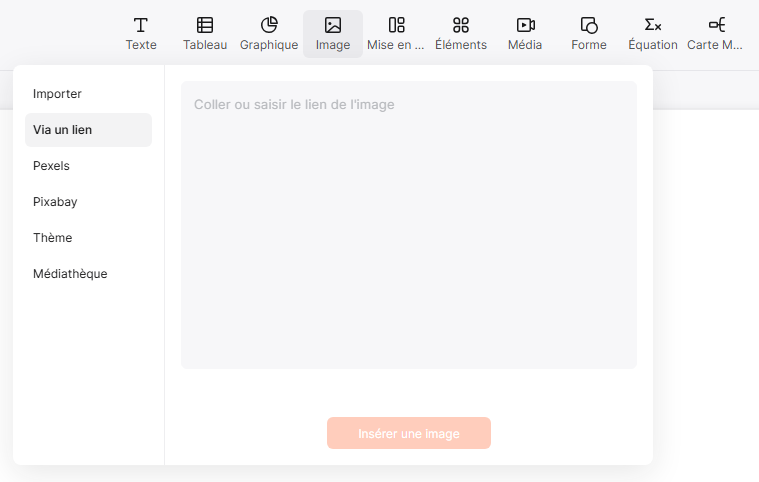
Task: Switch to the Importer tab
Action: [x=88, y=94]
